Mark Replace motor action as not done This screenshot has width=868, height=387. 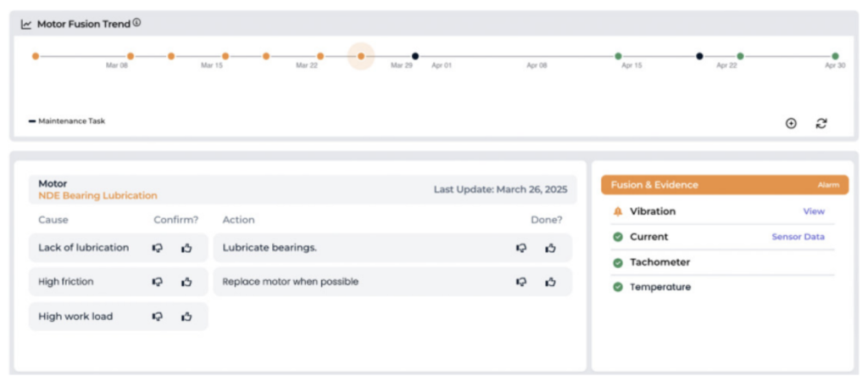pyautogui.click(x=521, y=282)
